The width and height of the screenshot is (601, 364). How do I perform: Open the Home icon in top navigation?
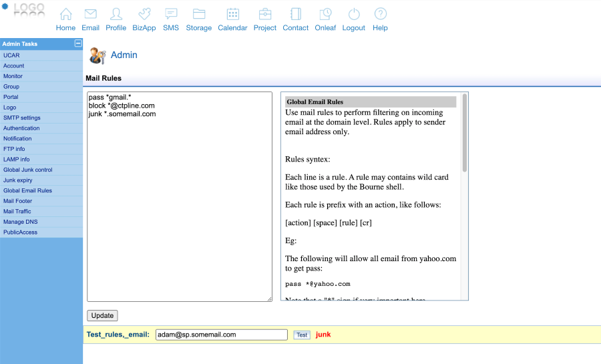coord(65,14)
